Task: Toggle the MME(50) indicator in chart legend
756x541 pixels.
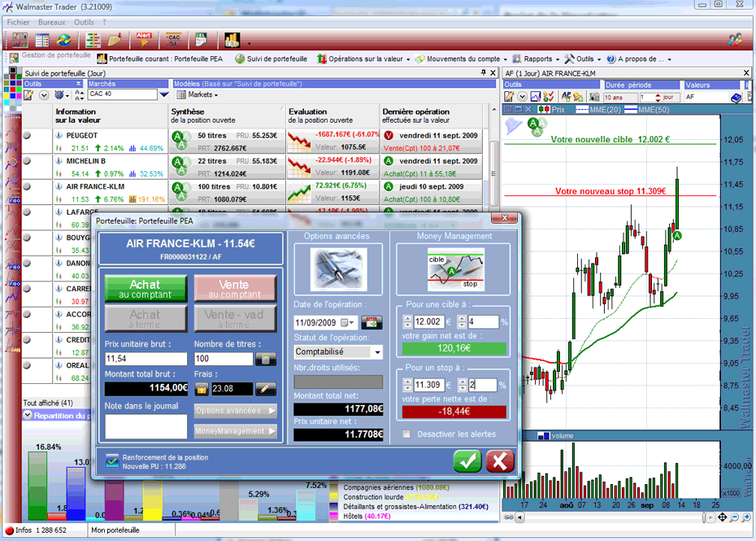Action: tap(646, 110)
